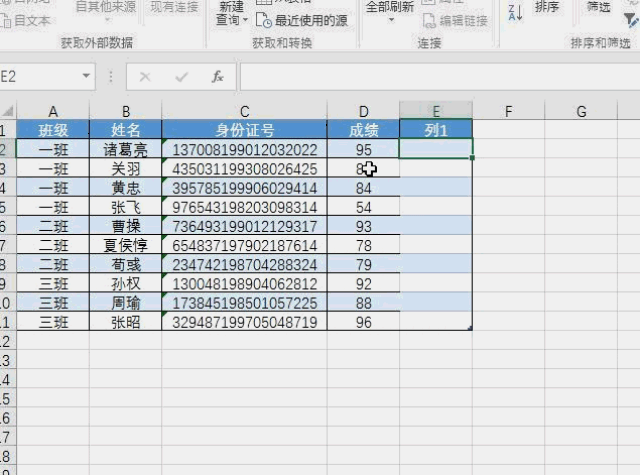
Task: Toggle the 筛选 filter button
Action: 598,7
